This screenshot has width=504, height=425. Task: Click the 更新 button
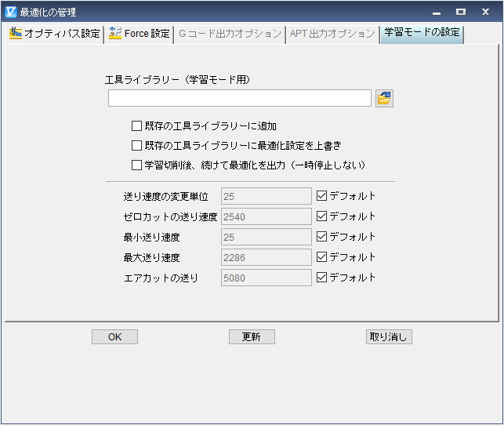click(x=252, y=337)
